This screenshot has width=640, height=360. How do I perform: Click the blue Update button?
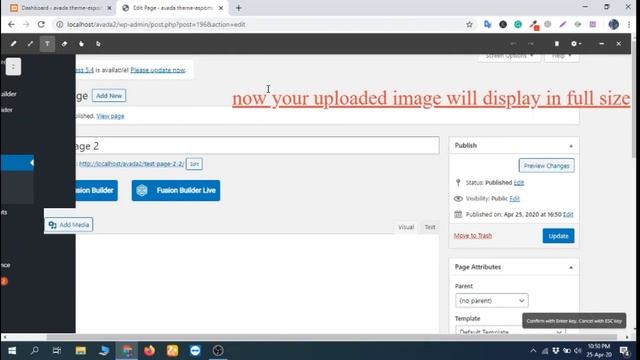(x=558, y=236)
